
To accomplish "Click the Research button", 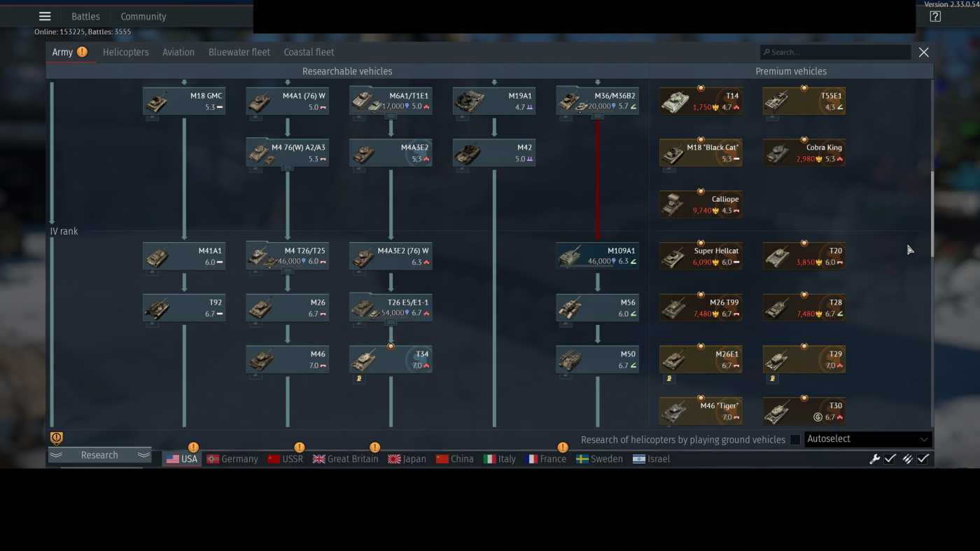I will (99, 455).
